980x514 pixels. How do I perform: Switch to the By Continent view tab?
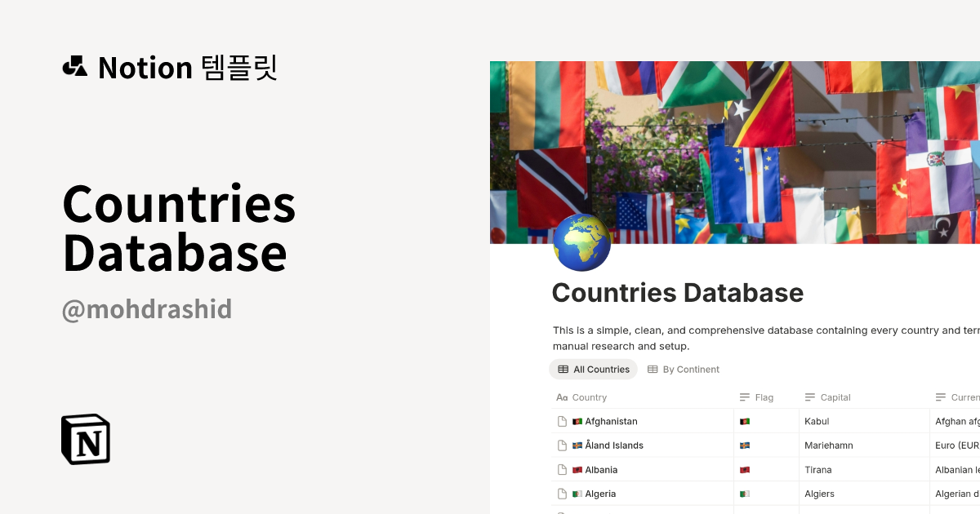pyautogui.click(x=684, y=370)
